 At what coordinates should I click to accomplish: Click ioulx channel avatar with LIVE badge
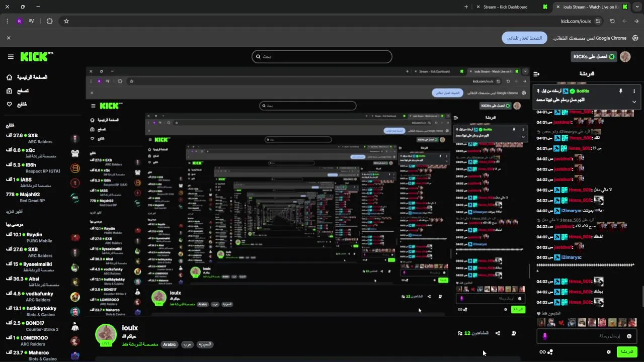(x=106, y=335)
